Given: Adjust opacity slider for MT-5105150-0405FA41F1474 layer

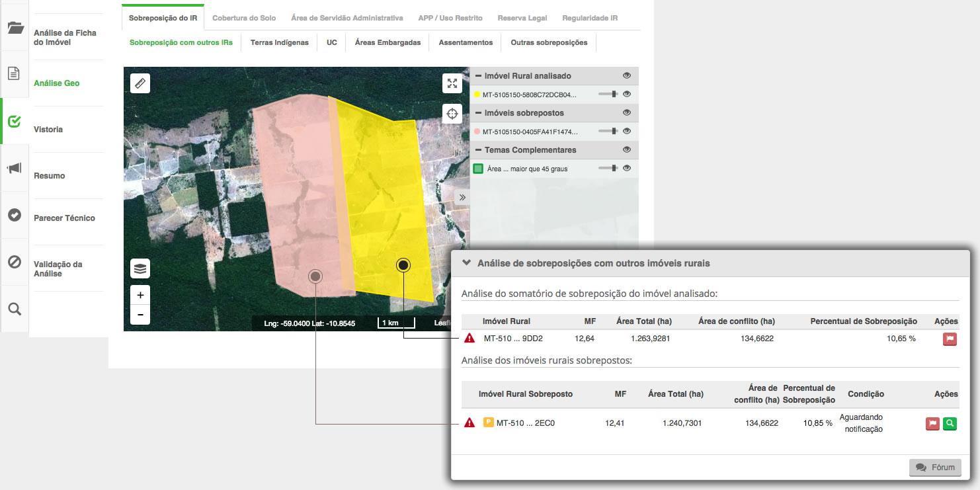Looking at the screenshot, I should pyautogui.click(x=608, y=132).
